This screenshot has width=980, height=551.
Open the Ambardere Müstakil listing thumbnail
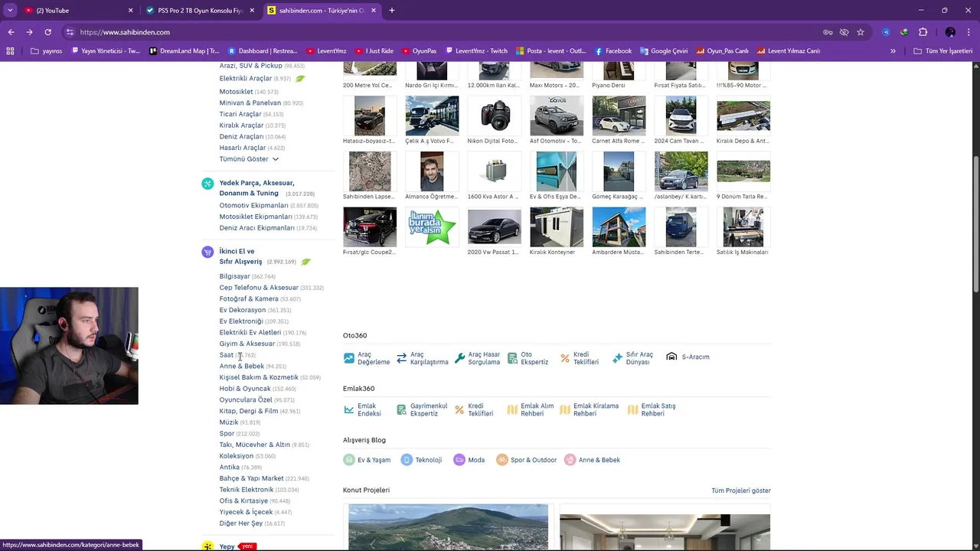[619, 227]
